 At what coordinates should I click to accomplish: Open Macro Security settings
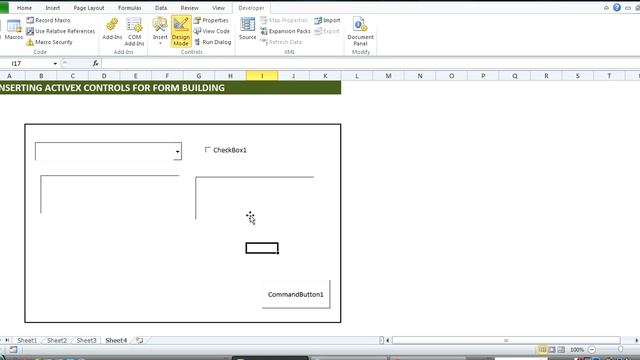click(49, 42)
